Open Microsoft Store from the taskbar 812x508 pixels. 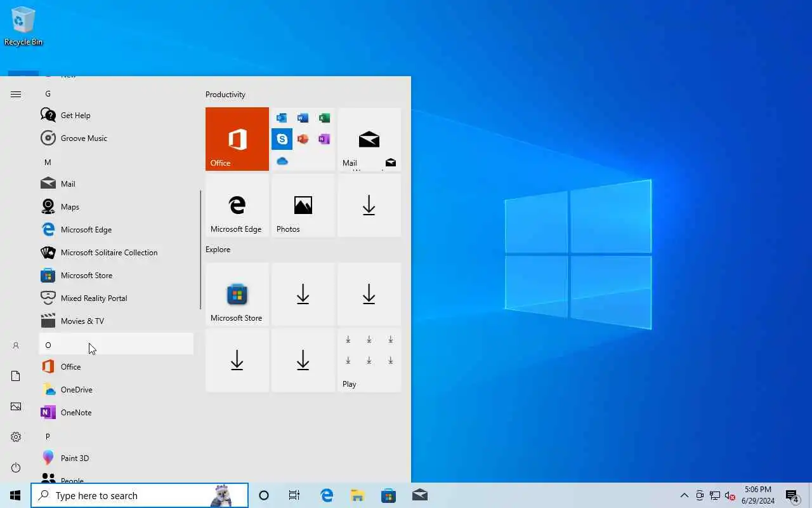pos(388,495)
